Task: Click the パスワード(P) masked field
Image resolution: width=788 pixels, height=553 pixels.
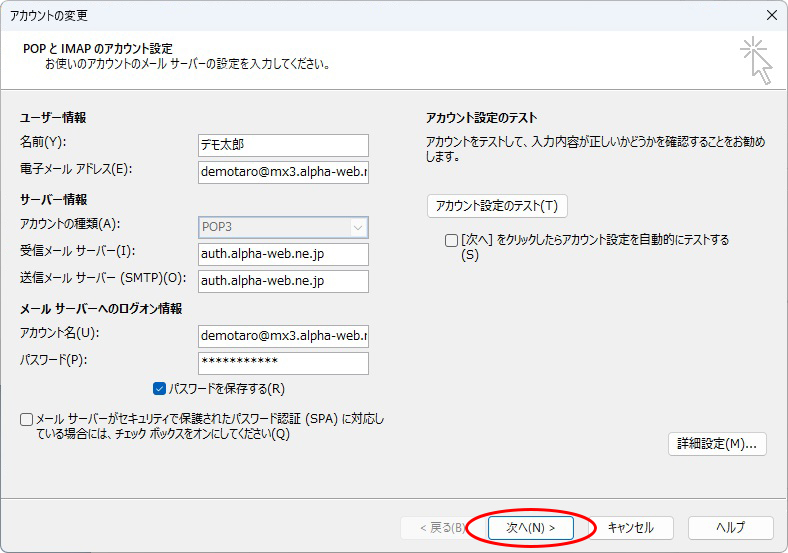Action: click(x=283, y=362)
